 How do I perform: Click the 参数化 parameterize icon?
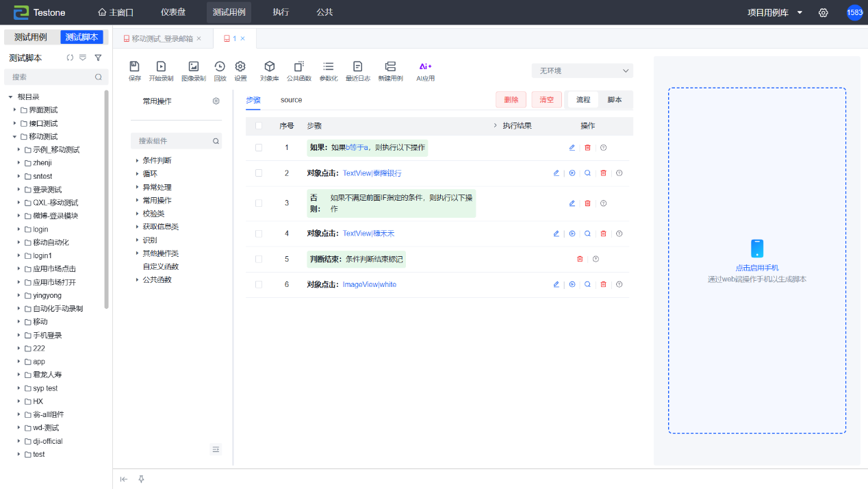(329, 67)
